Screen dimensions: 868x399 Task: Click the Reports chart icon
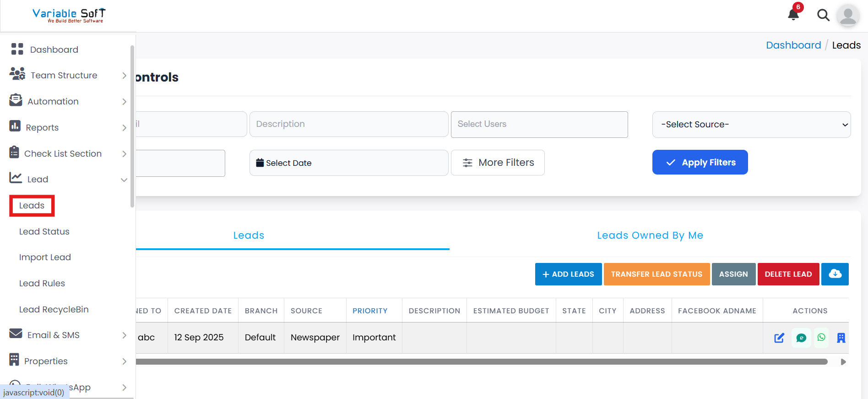click(15, 126)
